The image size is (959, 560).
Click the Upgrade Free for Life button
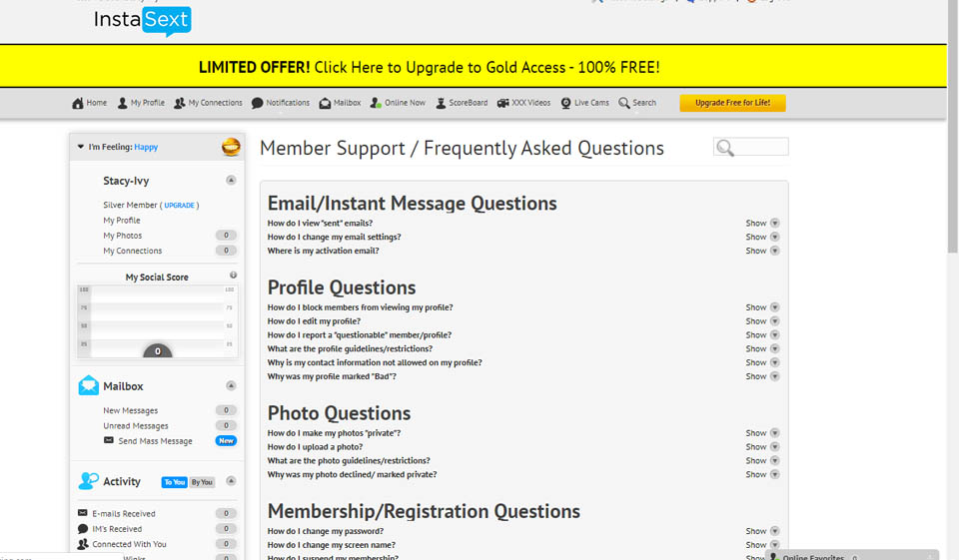click(732, 103)
